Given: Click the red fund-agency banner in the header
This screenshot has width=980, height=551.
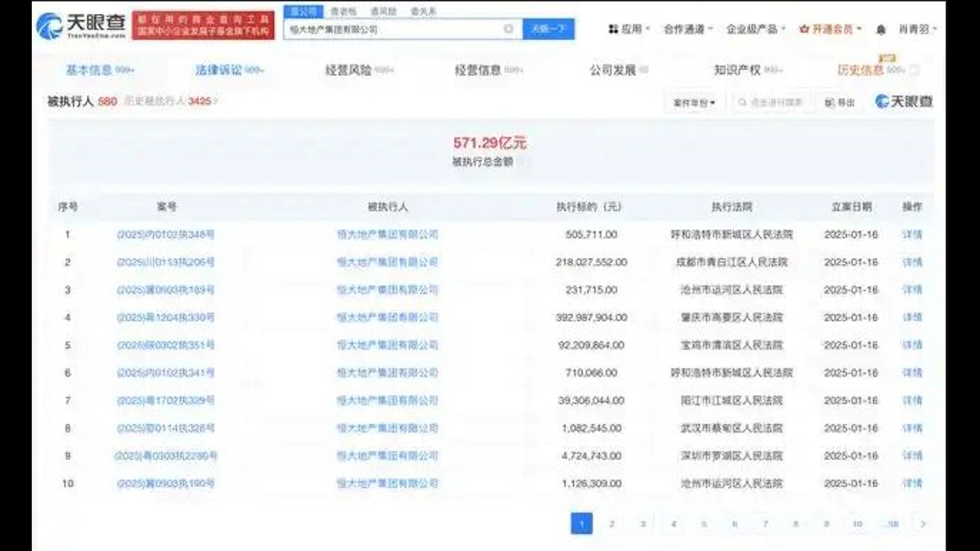Looking at the screenshot, I should point(203,26).
